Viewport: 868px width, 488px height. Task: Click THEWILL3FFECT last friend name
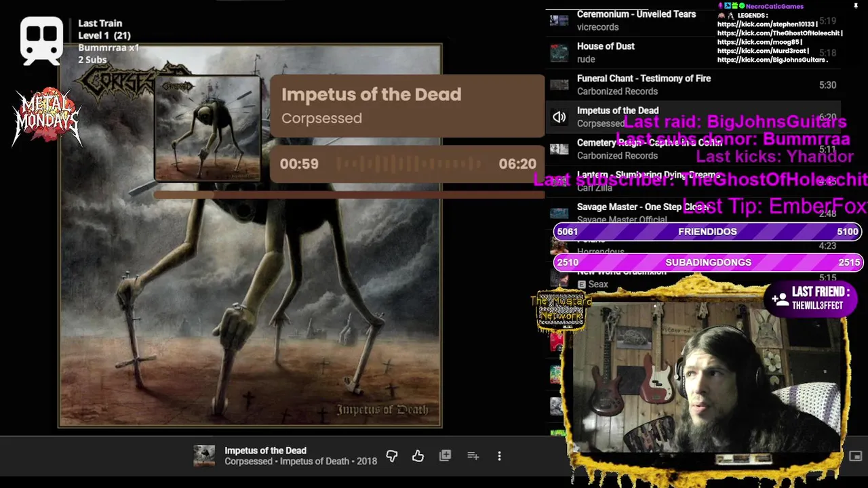[817, 306]
